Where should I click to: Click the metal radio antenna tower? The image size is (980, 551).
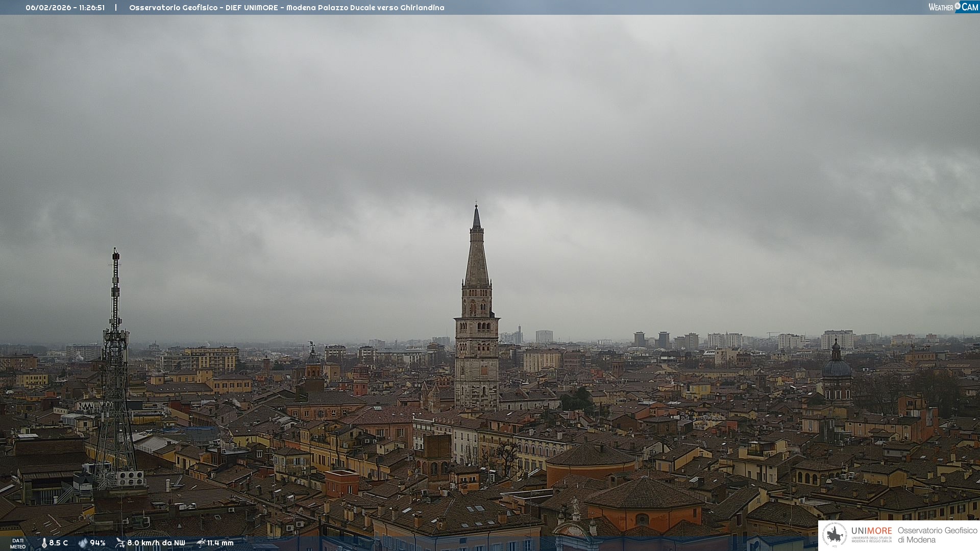(115, 357)
